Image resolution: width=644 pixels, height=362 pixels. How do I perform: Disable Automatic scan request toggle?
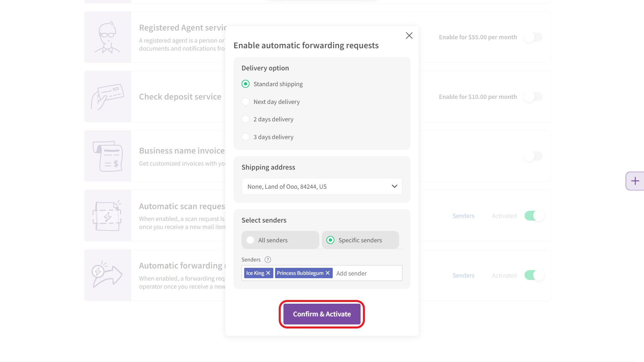[534, 216]
